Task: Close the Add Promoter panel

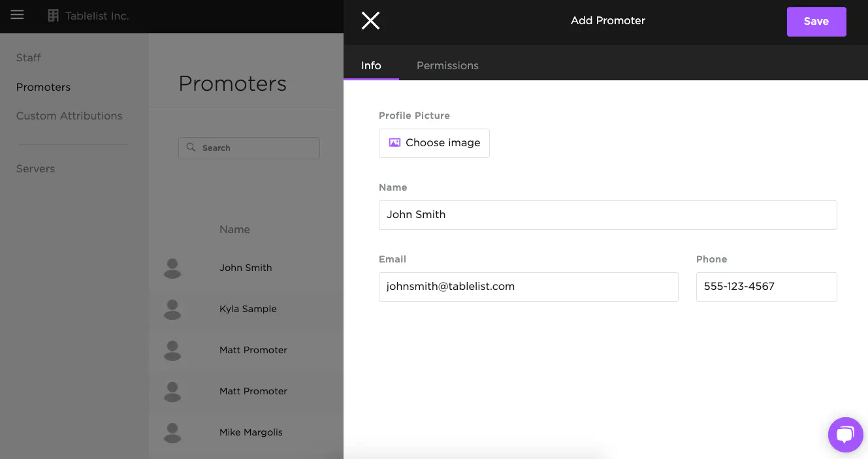Action: point(370,21)
